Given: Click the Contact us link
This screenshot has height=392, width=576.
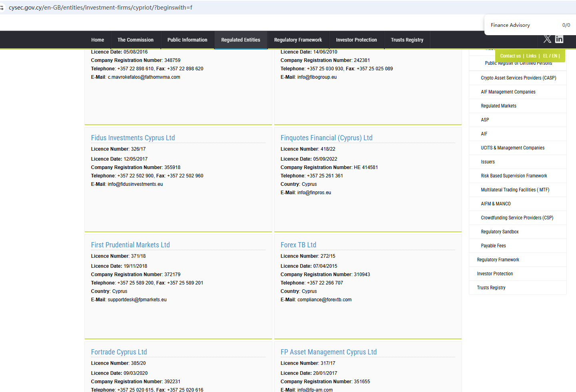Looking at the screenshot, I should 510,56.
